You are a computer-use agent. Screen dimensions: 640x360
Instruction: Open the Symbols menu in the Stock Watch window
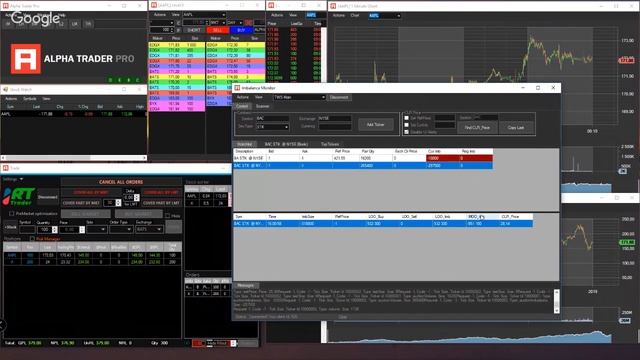click(x=29, y=99)
